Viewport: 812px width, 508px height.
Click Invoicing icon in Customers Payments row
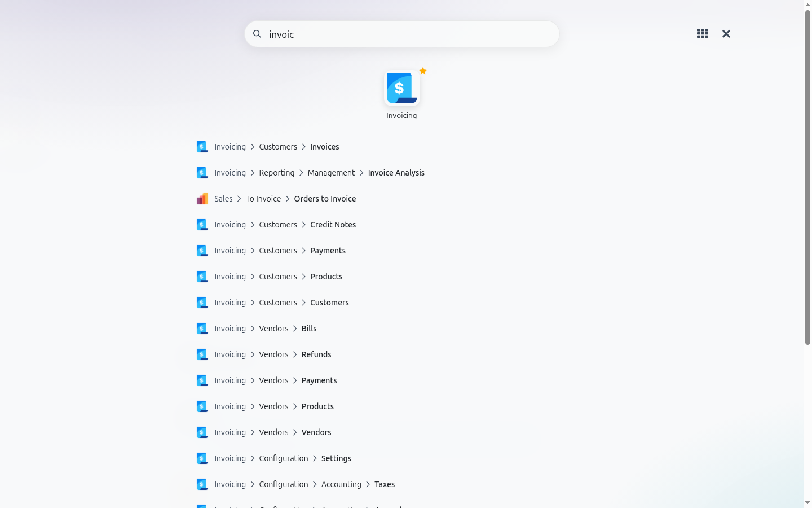coord(202,251)
